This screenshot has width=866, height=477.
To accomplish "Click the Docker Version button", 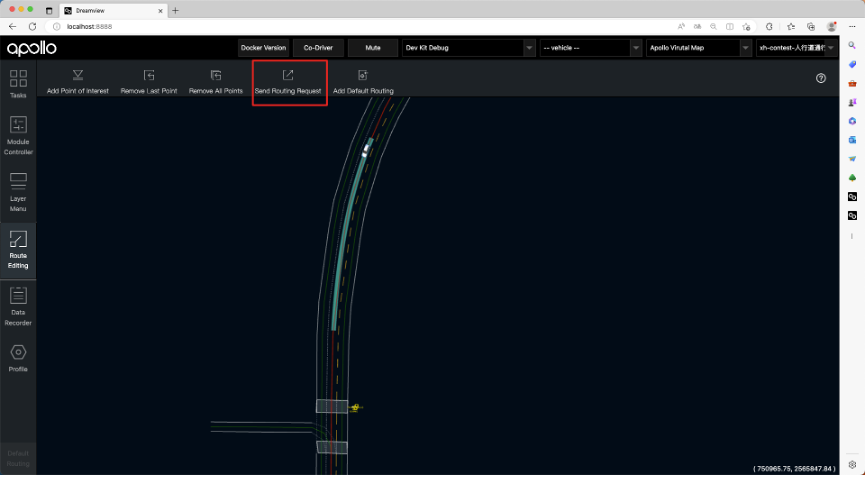I will [x=263, y=48].
